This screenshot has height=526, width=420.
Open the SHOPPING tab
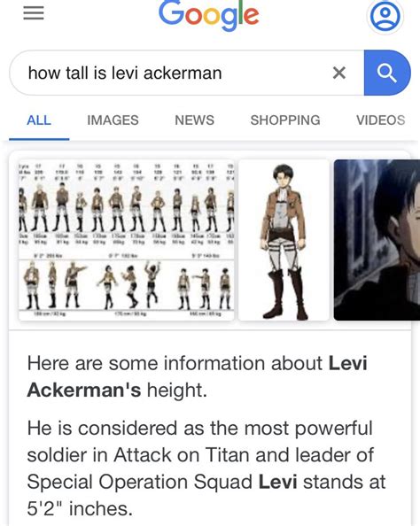coord(285,120)
